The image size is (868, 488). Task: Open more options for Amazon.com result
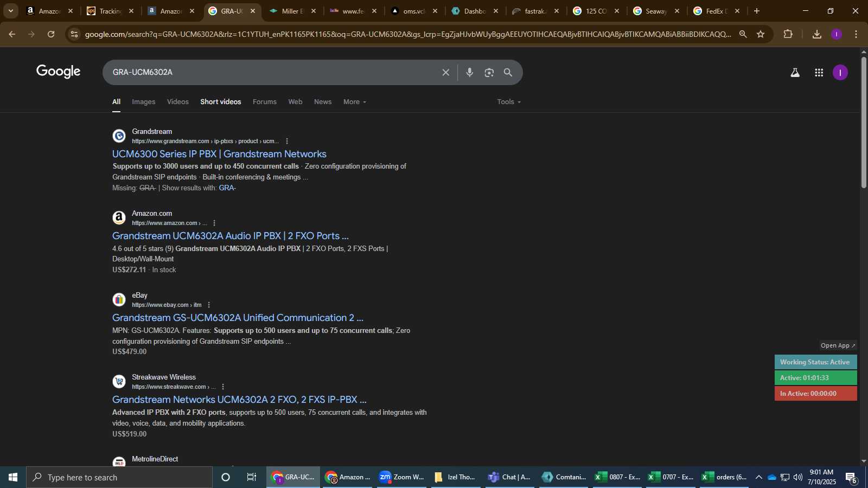pos(214,223)
